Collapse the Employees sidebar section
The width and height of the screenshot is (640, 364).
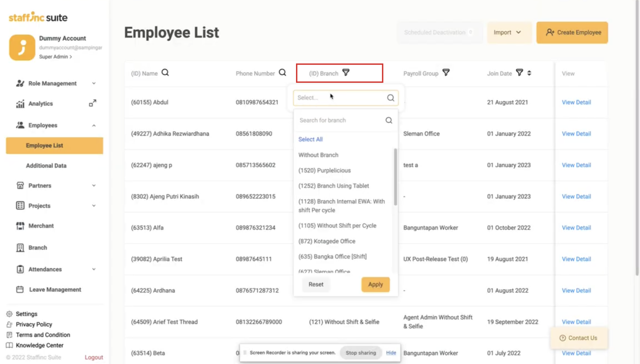(x=93, y=125)
